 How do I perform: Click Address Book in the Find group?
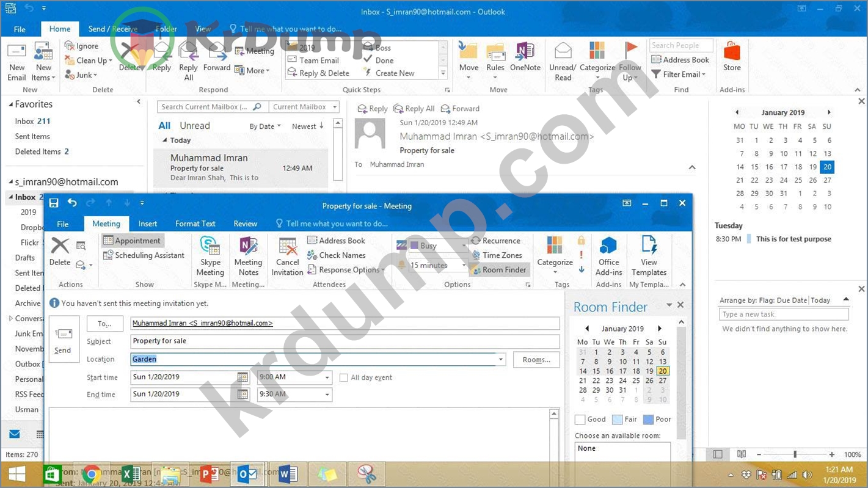point(680,60)
